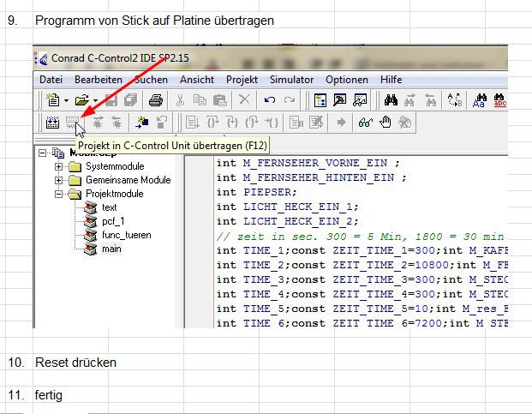Click the Print icon
Screen dimensions: 532x414
click(x=156, y=100)
